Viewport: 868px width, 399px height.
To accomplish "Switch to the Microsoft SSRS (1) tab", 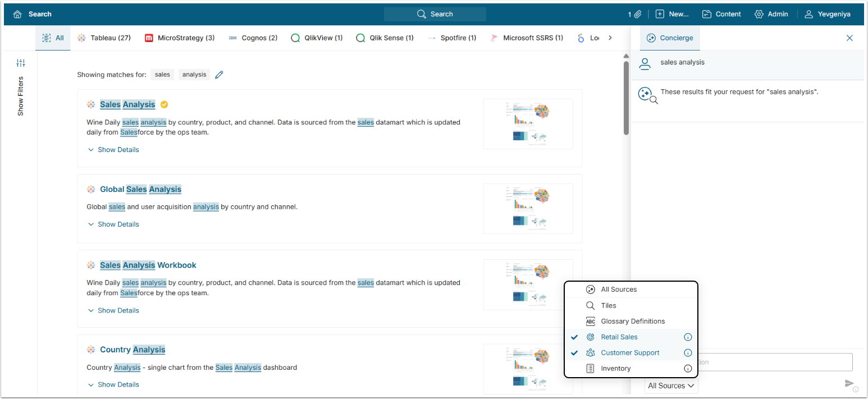I will tap(527, 38).
